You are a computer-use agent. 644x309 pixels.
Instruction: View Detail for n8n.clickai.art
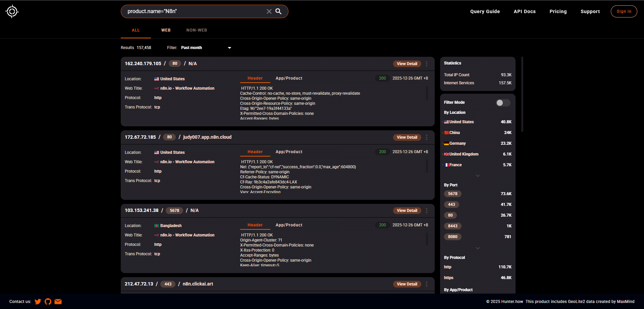tap(407, 284)
